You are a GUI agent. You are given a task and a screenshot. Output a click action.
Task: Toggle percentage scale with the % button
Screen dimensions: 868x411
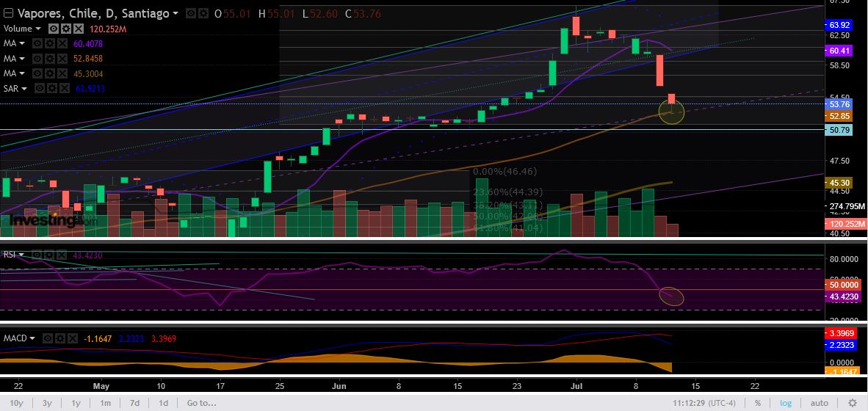click(757, 403)
